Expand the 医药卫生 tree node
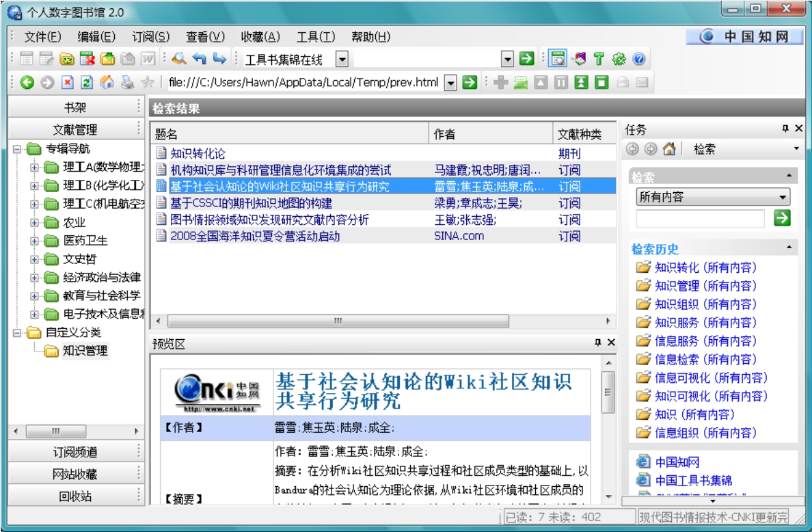The image size is (812, 532). [x=34, y=241]
